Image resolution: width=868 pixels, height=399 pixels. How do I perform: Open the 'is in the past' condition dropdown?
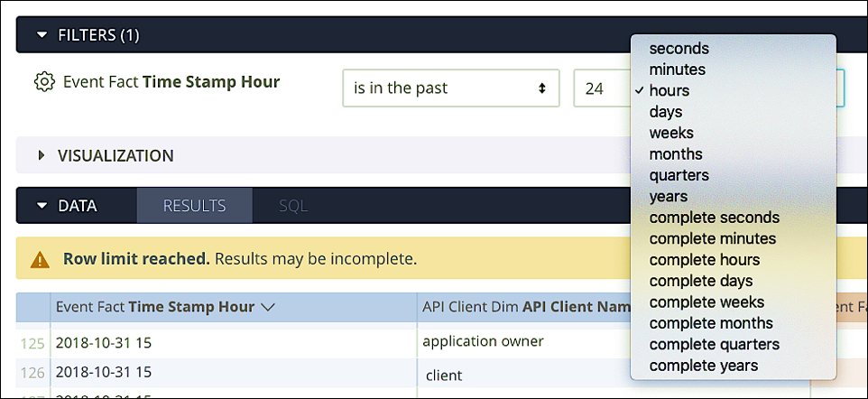450,88
